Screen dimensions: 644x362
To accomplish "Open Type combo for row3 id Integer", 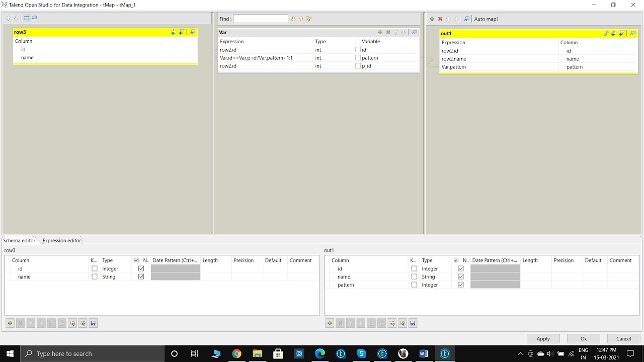I will coord(116,268).
